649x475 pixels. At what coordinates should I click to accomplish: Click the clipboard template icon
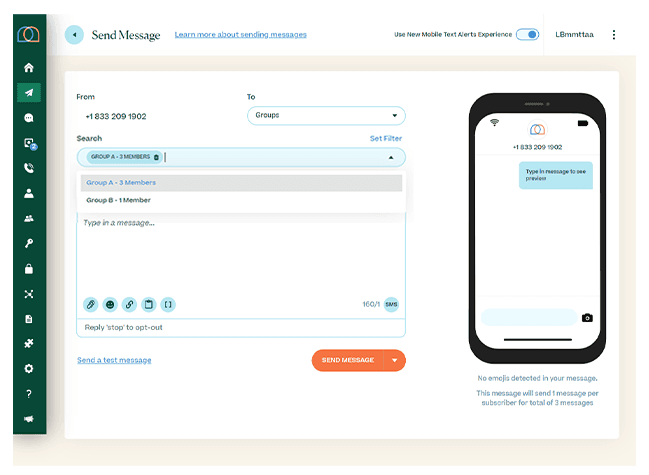pos(148,304)
